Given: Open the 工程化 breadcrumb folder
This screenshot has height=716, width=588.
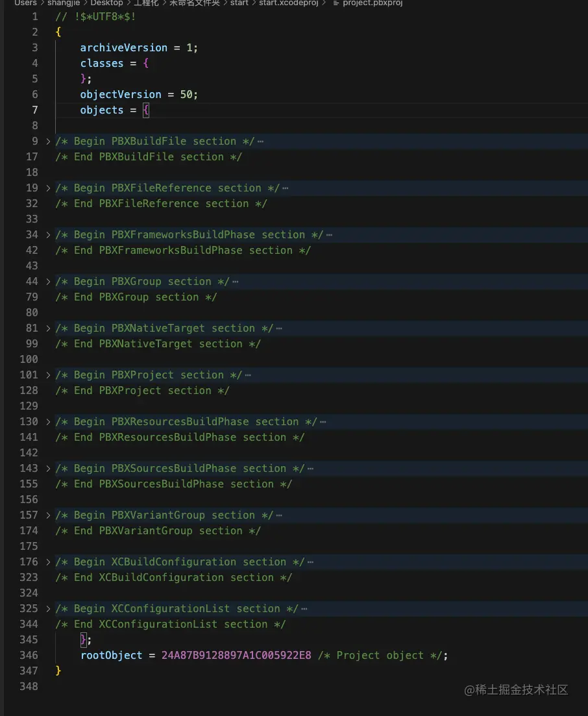Looking at the screenshot, I should tap(146, 3).
